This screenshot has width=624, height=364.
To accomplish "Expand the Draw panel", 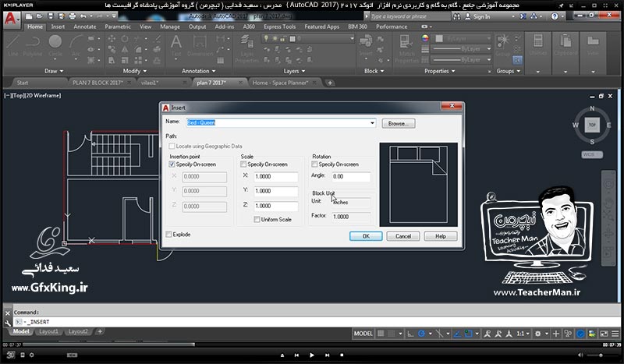I will click(x=54, y=71).
